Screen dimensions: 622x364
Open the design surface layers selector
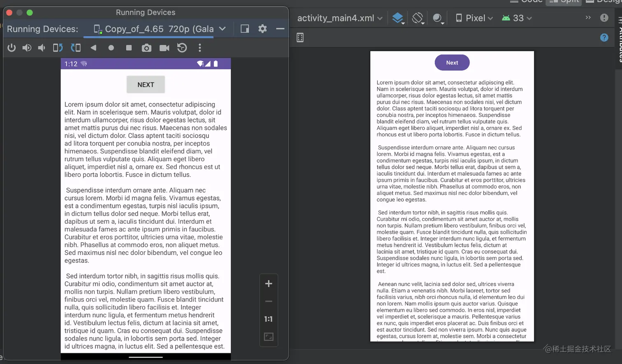tap(398, 18)
